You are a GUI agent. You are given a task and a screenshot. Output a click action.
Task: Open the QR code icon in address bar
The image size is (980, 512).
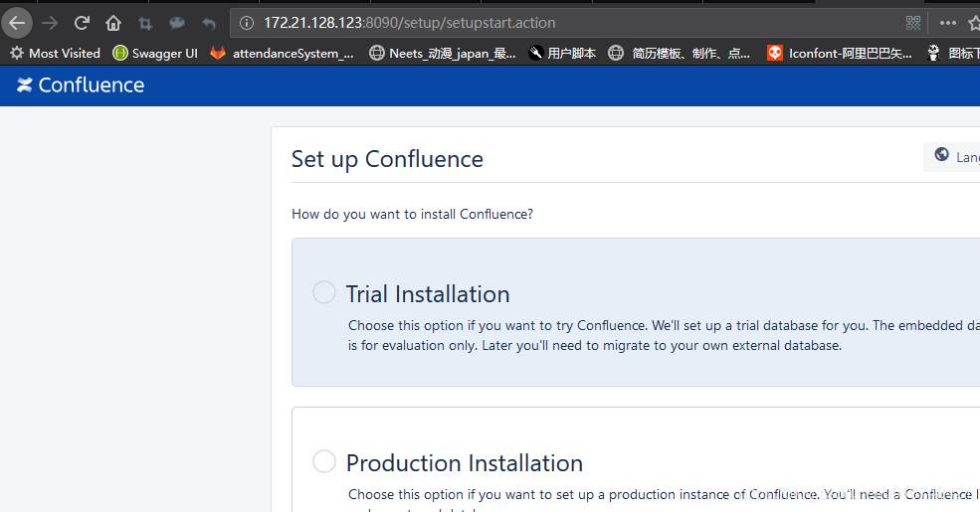pyautogui.click(x=913, y=23)
